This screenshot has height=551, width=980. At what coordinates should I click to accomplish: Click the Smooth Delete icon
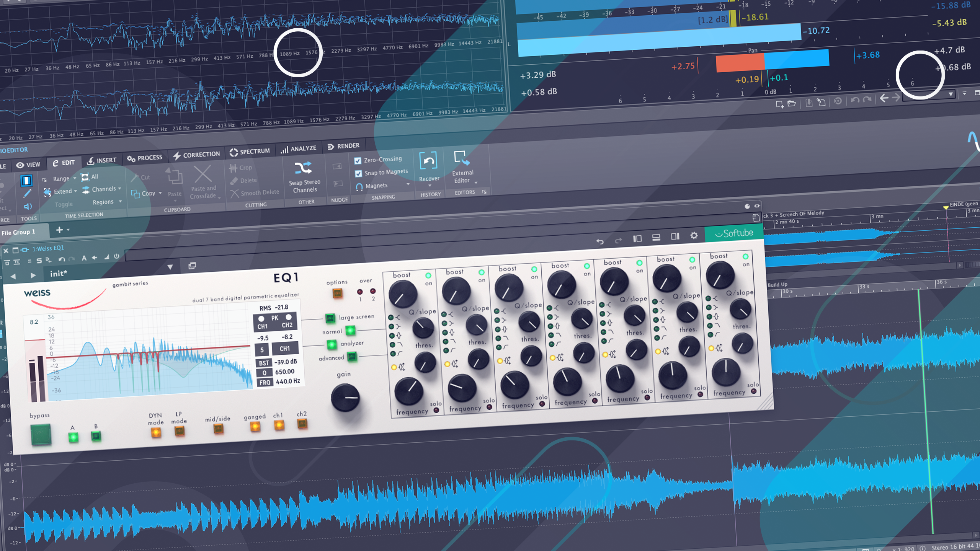click(x=234, y=194)
